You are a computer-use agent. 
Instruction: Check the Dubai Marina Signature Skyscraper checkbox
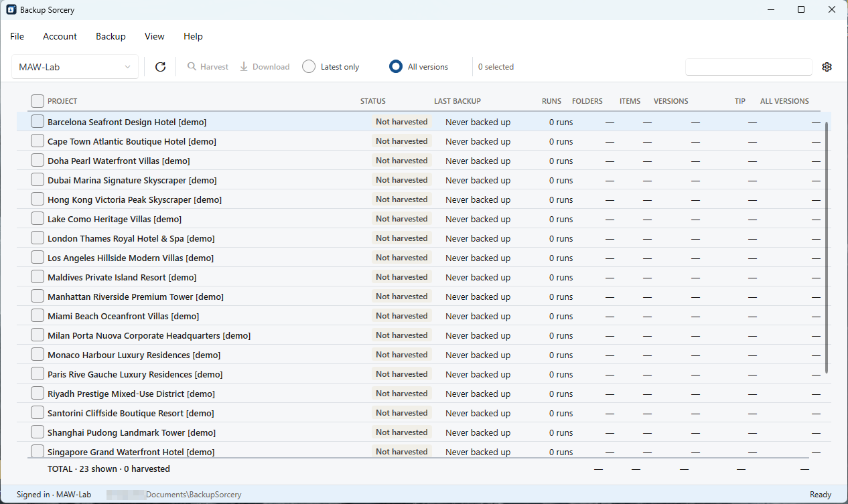click(38, 180)
